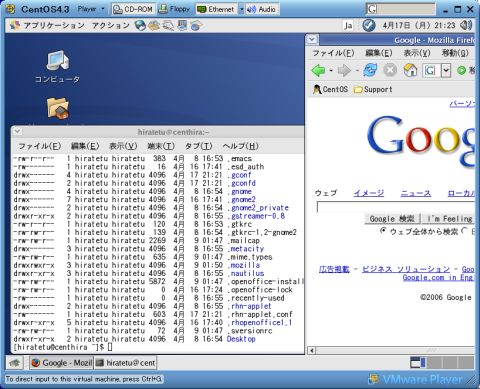480x389 pixels.
Task: Click the Firefox stop button
Action: point(390,70)
